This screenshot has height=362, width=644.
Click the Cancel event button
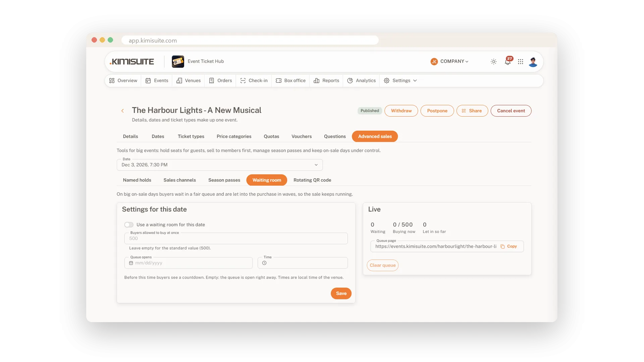tap(511, 111)
